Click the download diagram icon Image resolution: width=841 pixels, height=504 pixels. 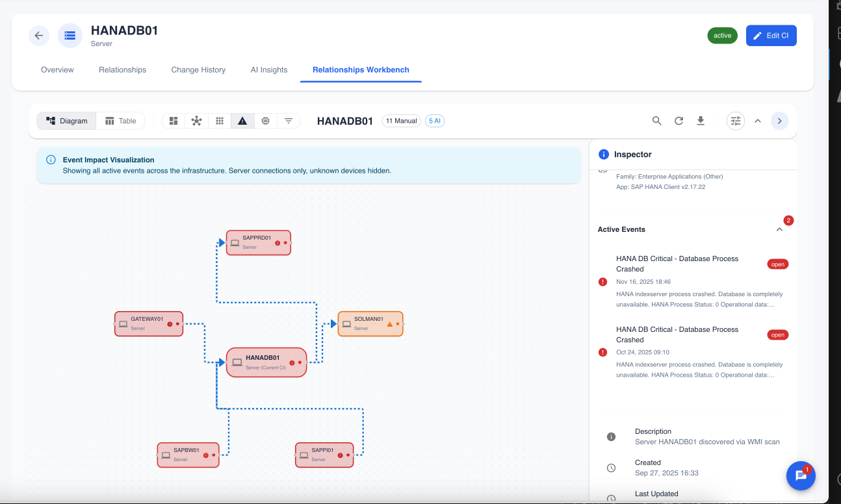point(701,121)
